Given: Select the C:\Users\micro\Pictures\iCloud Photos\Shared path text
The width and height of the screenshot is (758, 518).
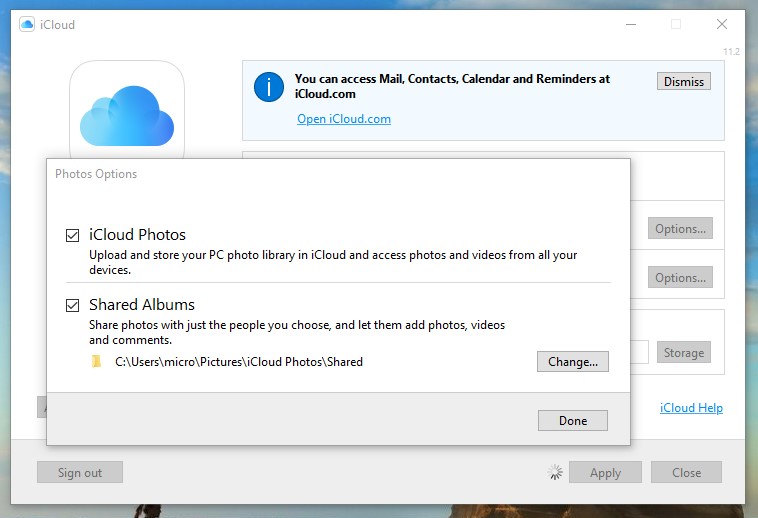Looking at the screenshot, I should (x=239, y=361).
